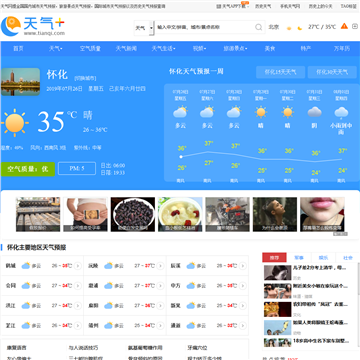Click the 与人说话技巧 link in bottom list
Viewport: 360px width, 360px height.
click(x=83, y=348)
